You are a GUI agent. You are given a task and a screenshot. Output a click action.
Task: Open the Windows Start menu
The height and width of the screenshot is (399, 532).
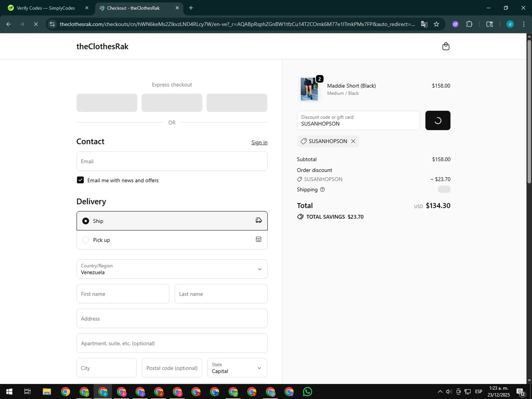pyautogui.click(x=9, y=392)
